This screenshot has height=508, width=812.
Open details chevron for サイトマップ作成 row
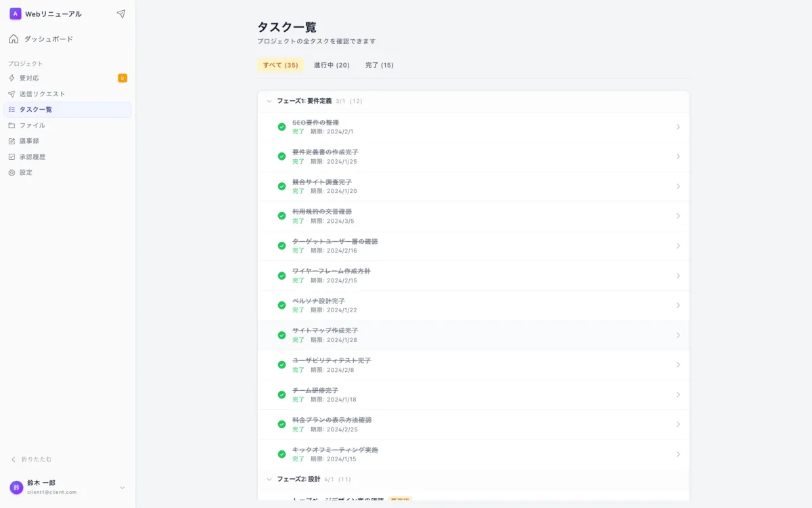click(x=678, y=335)
